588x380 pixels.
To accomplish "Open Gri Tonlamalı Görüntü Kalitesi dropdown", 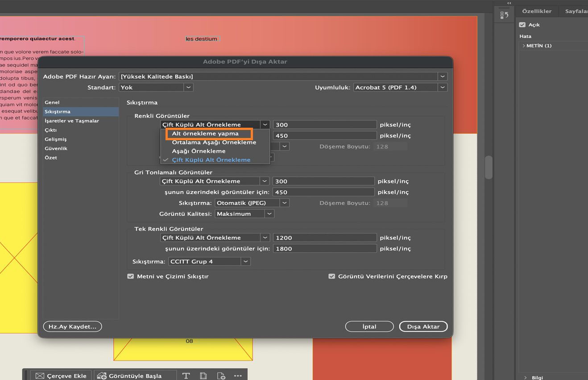I will tap(244, 214).
